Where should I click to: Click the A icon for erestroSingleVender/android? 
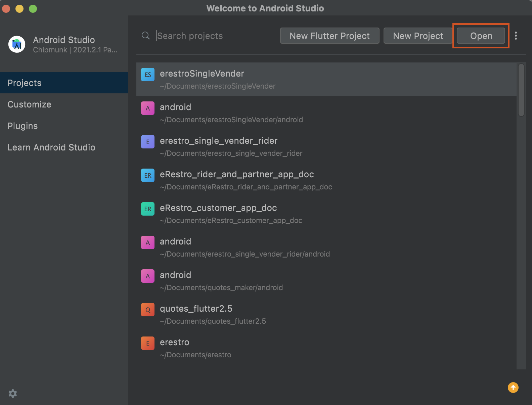148,108
